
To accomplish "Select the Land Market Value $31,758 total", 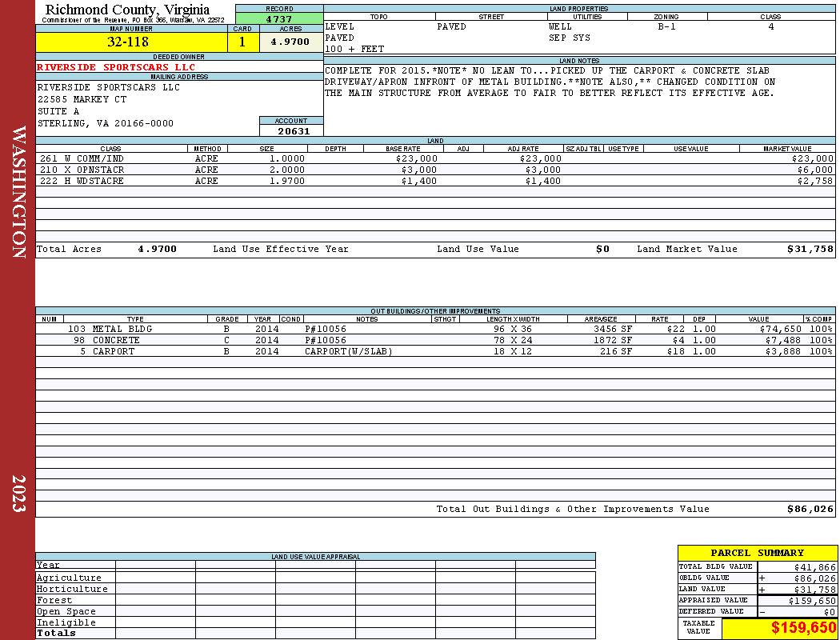I will click(810, 249).
